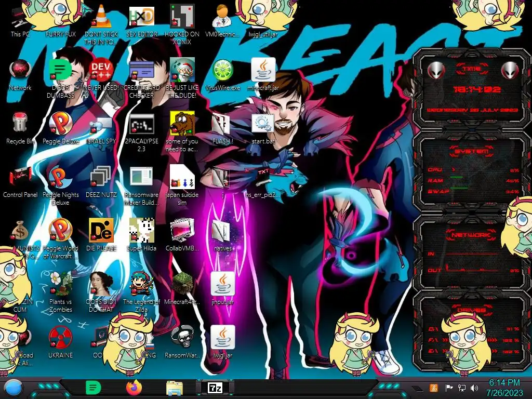This screenshot has height=399, width=532.
Task: Open the Start orb button
Action: (14, 388)
